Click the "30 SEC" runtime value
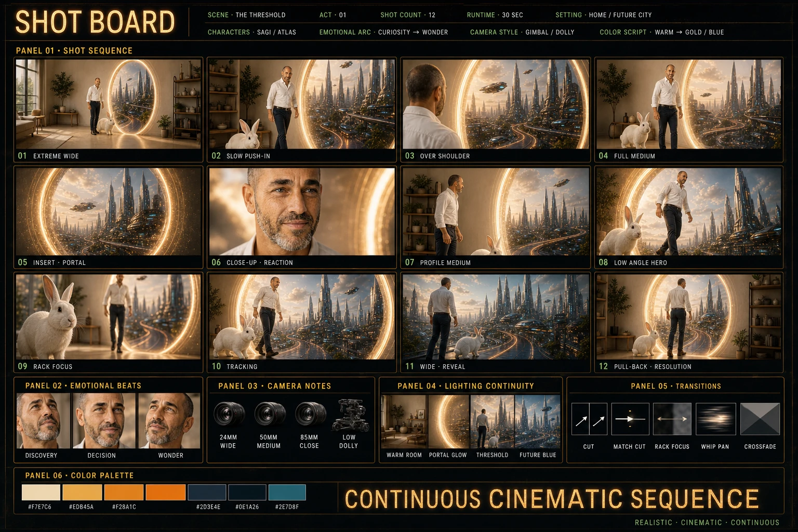798x532 pixels. (x=512, y=15)
